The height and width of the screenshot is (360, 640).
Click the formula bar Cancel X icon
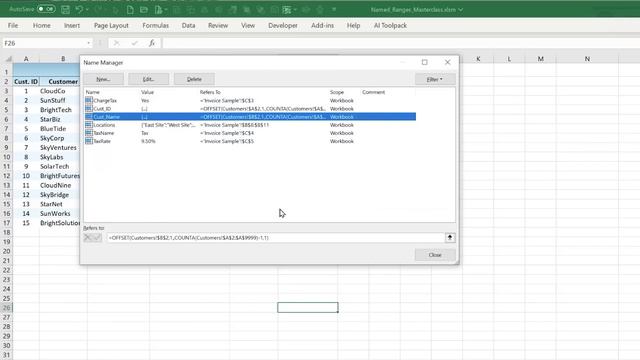[x=117, y=43]
